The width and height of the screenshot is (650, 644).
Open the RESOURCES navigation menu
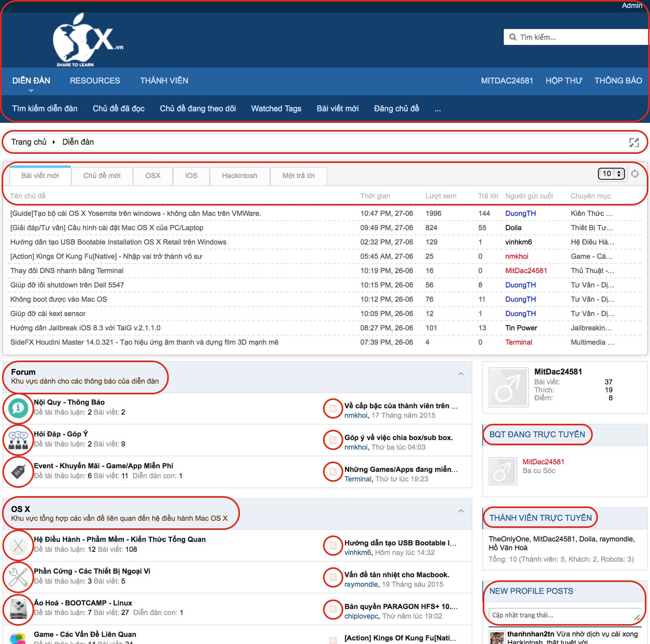tap(95, 81)
